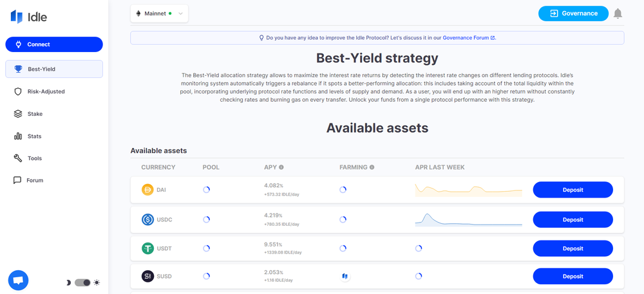Click the APR LAST WEEK column header

(440, 167)
